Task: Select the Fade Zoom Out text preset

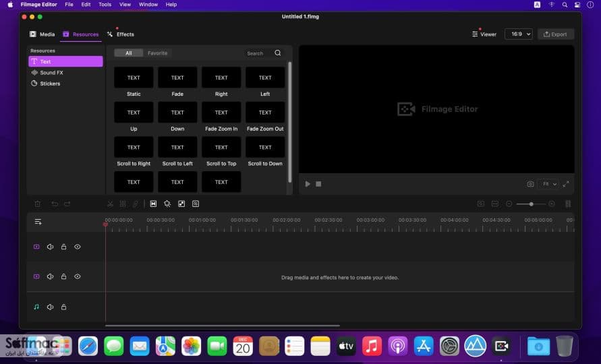Action: point(265,113)
